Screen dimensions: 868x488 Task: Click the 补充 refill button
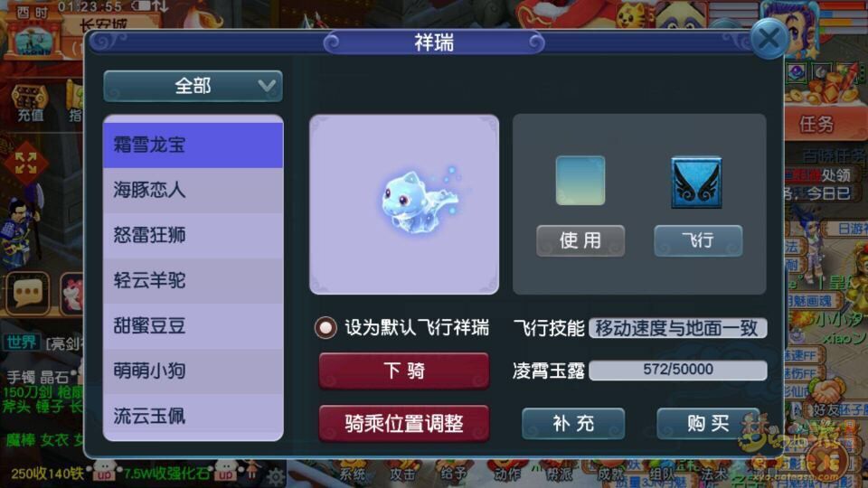pyautogui.click(x=573, y=423)
